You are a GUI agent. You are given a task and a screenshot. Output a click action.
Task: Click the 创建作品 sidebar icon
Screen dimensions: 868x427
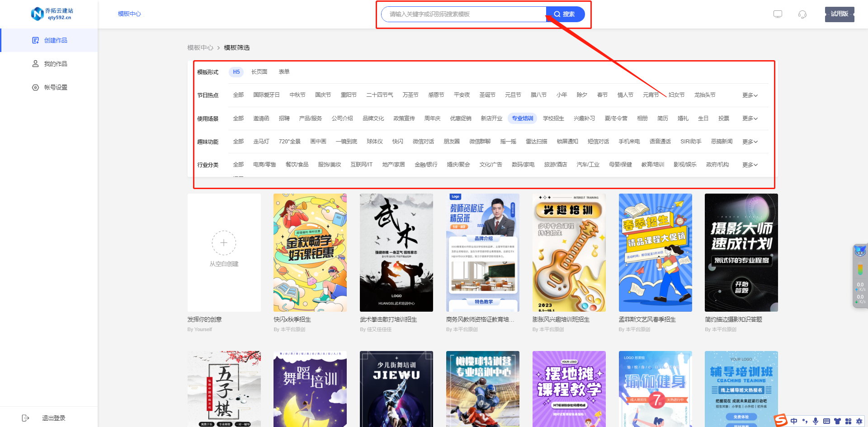(35, 40)
